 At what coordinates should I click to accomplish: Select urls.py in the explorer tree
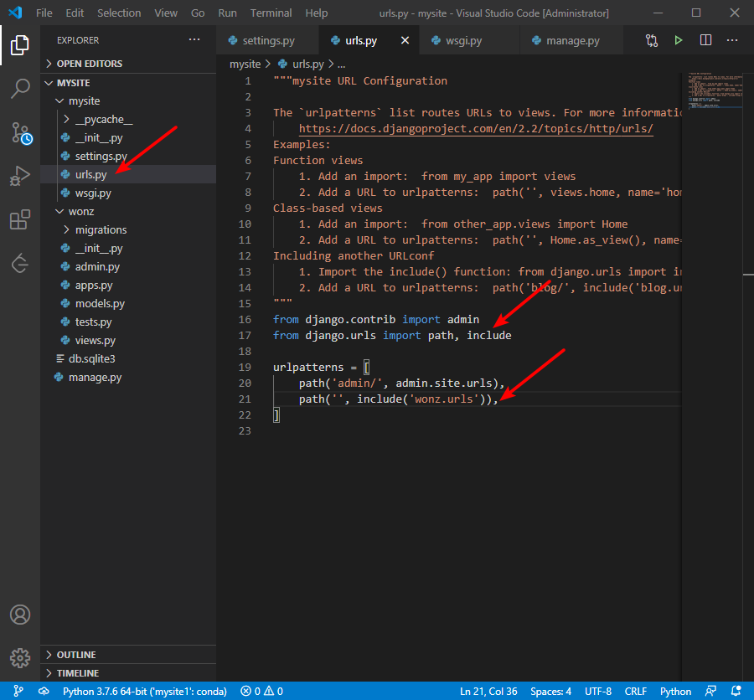point(128,174)
